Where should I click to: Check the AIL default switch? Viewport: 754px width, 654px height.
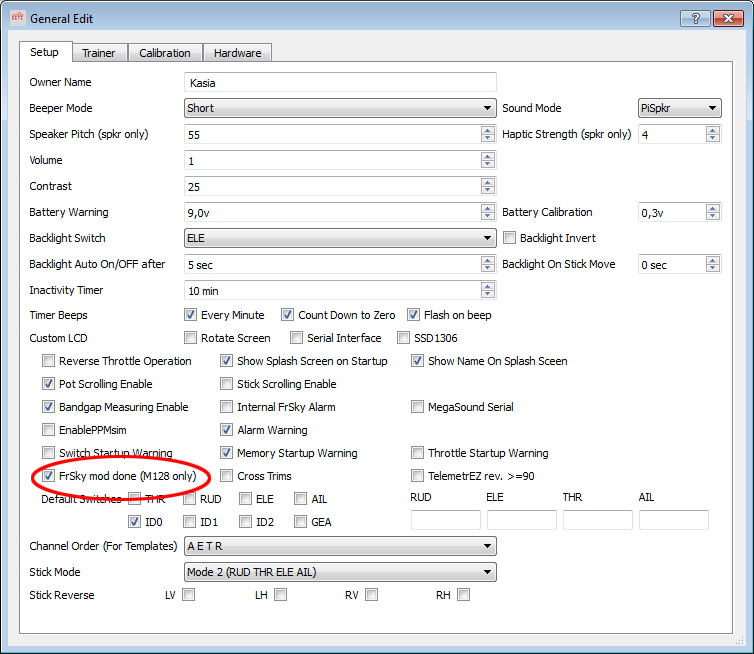pyautogui.click(x=301, y=499)
